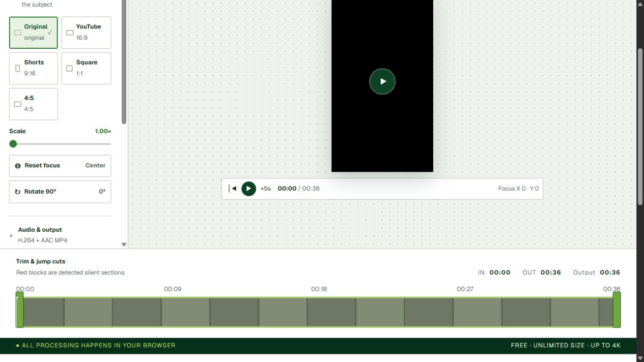Click the rotate arrow icon beside Rotate 90°

click(17, 192)
